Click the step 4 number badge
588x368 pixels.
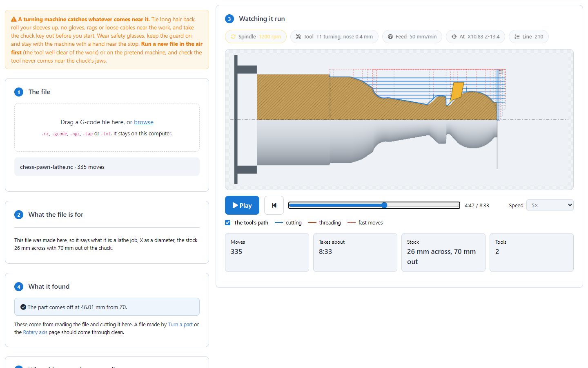click(19, 287)
